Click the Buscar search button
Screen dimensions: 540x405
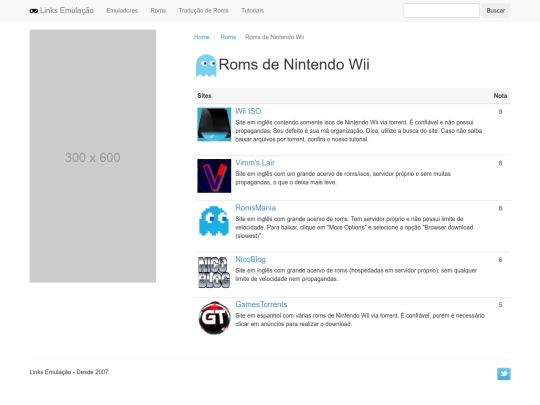[496, 11]
